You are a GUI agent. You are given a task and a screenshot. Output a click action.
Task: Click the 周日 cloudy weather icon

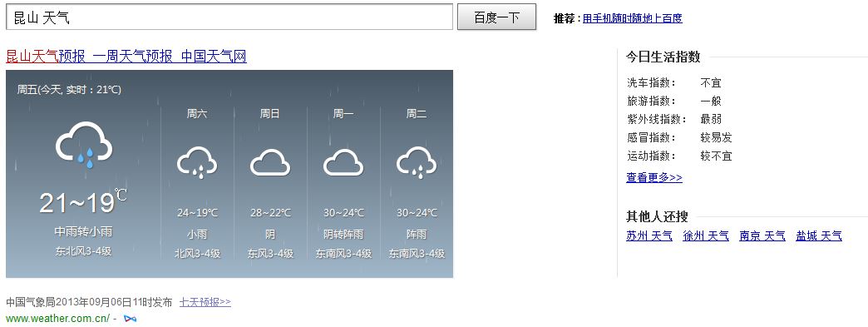pos(270,162)
